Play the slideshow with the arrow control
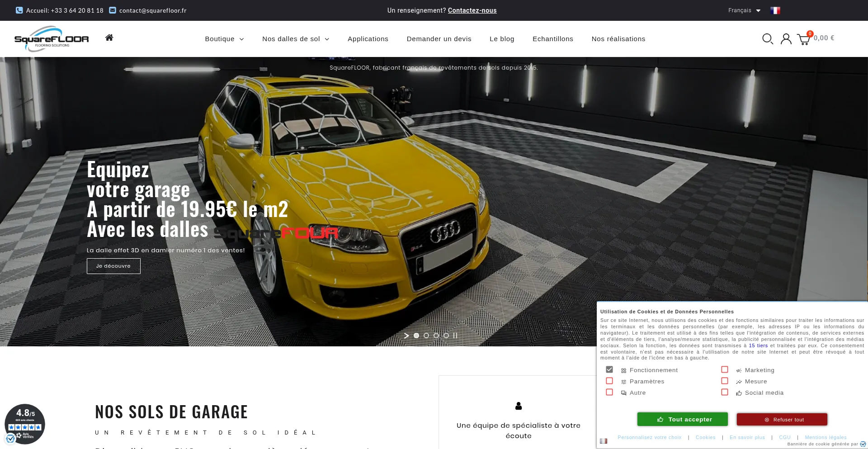Screen dimensions: 868x449 pyautogui.click(x=406, y=336)
